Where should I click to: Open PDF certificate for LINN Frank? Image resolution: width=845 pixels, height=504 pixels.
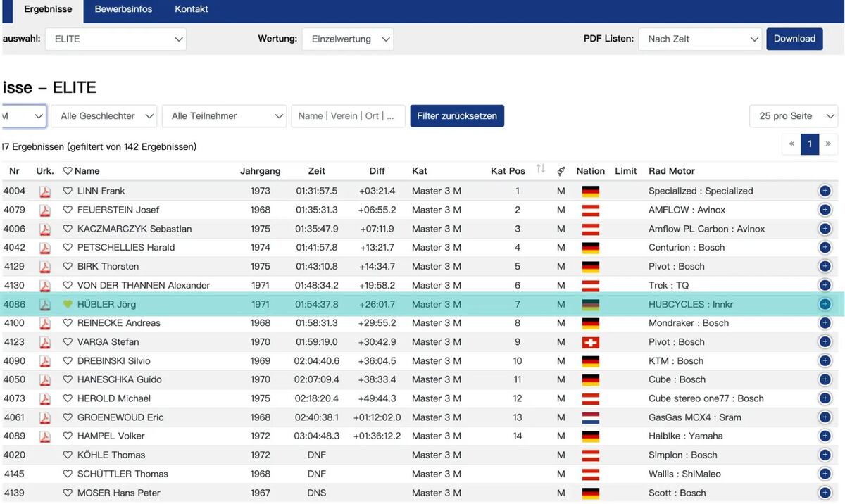[x=45, y=191]
